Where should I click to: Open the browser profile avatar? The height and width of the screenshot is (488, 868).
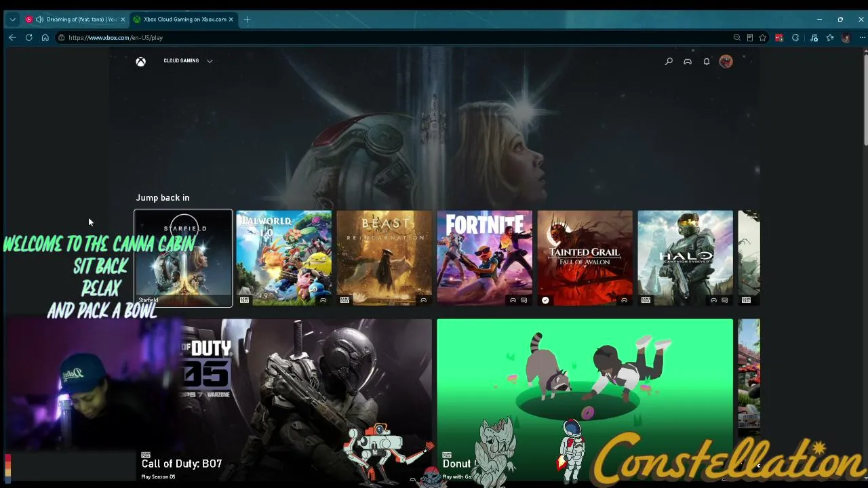846,38
